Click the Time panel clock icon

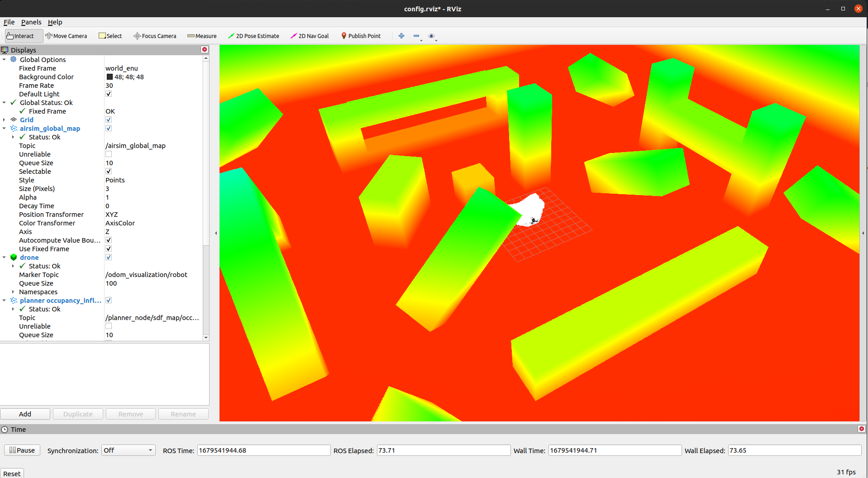[x=5, y=429]
